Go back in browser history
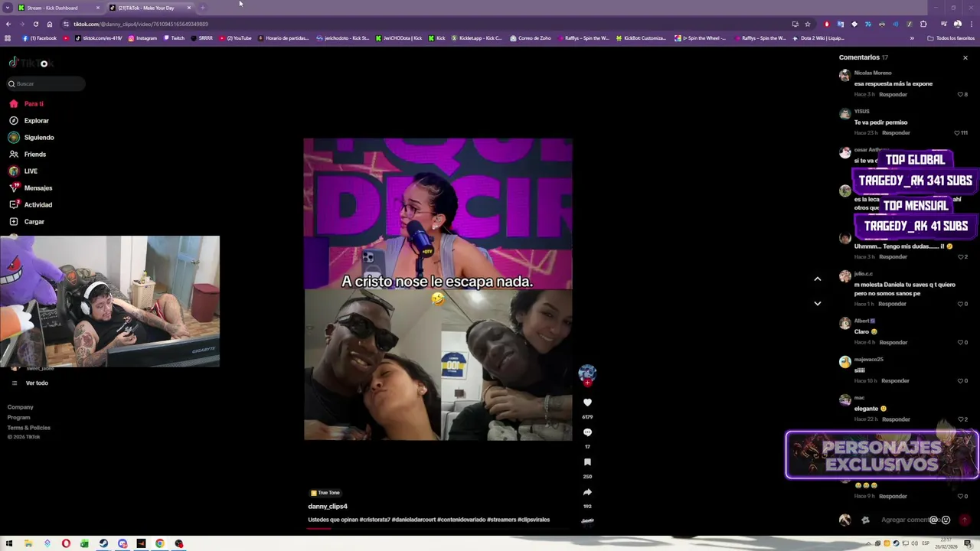This screenshot has height=551, width=980. [8, 24]
